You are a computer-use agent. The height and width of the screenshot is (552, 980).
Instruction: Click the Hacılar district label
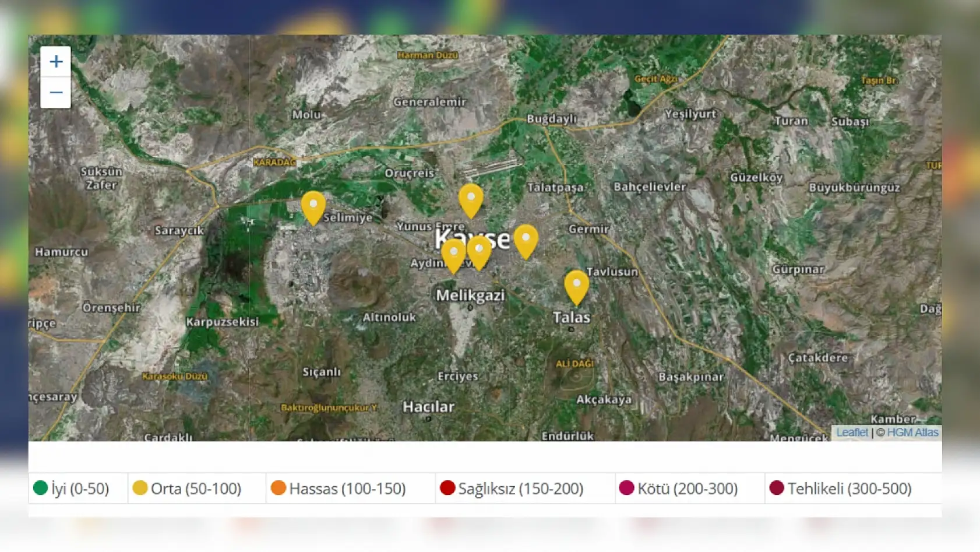(x=428, y=407)
